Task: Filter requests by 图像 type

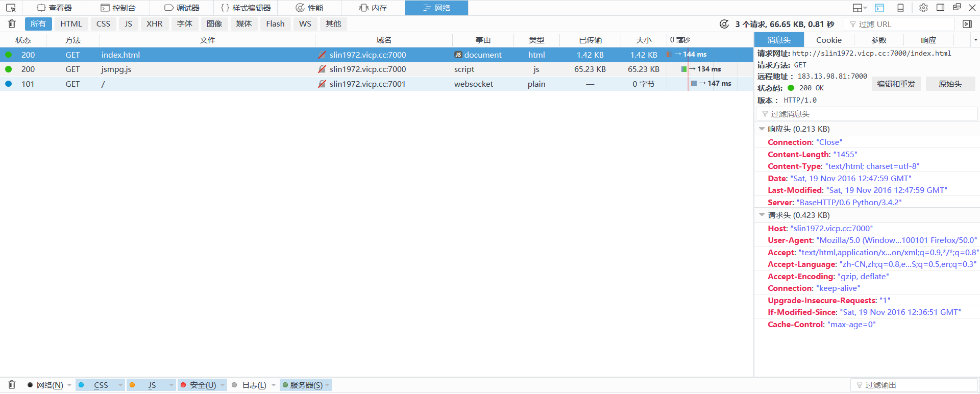Action: [x=214, y=24]
